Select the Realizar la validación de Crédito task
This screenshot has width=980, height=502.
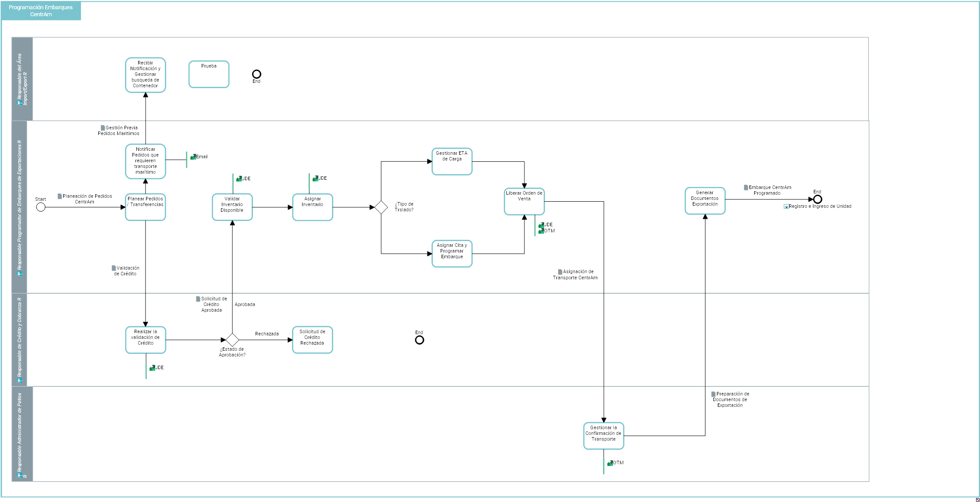click(x=146, y=340)
